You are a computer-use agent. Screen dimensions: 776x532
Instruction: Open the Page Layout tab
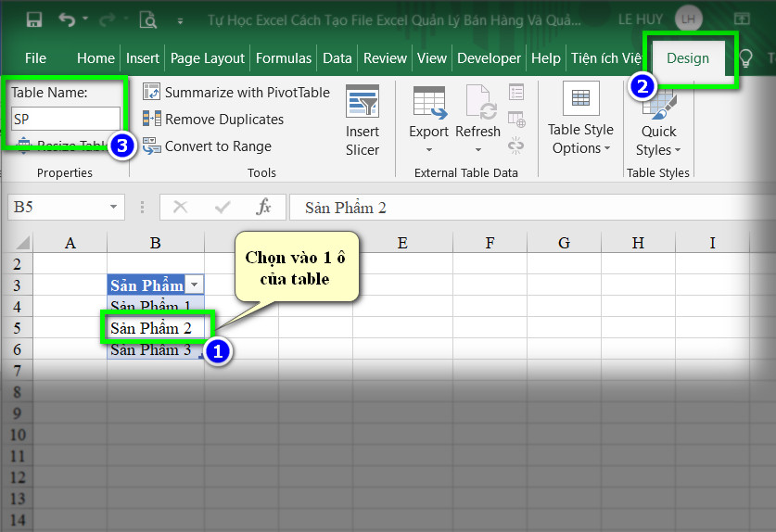pyautogui.click(x=208, y=58)
